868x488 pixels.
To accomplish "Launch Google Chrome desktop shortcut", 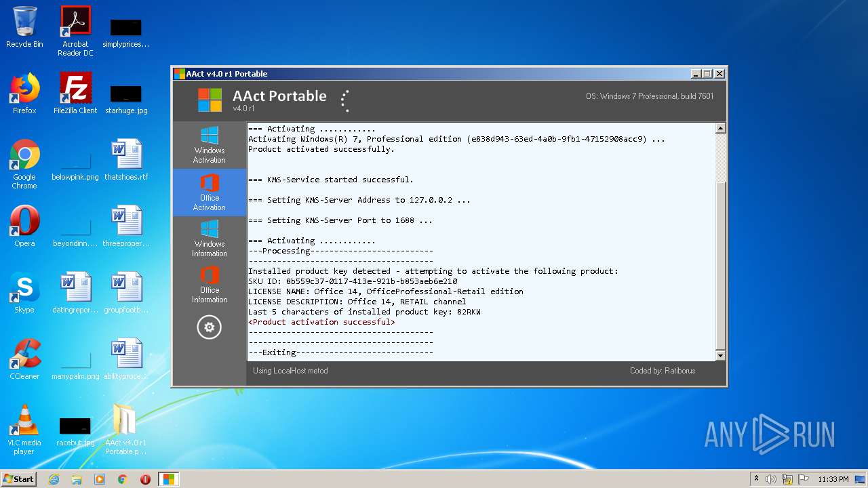I will 24,164.
